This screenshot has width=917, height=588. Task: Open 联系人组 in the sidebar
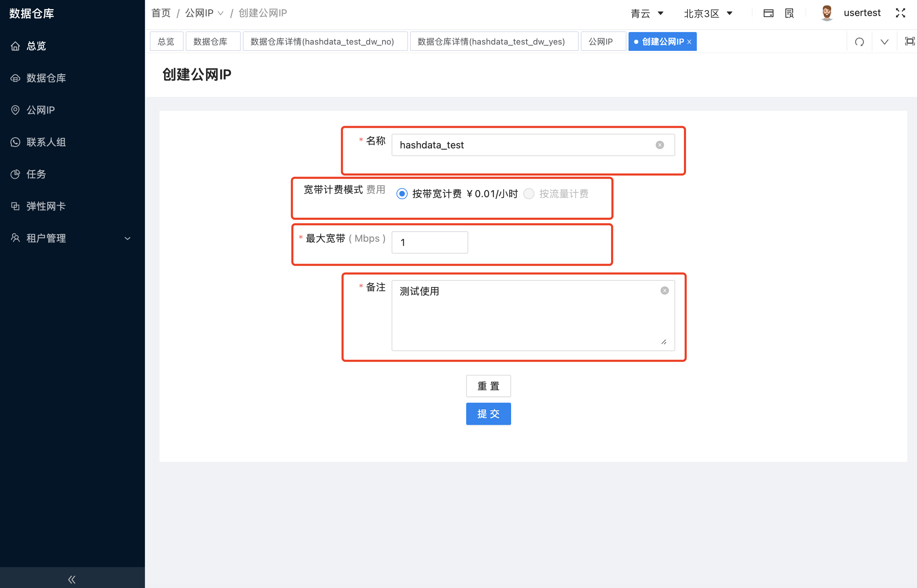tap(46, 142)
